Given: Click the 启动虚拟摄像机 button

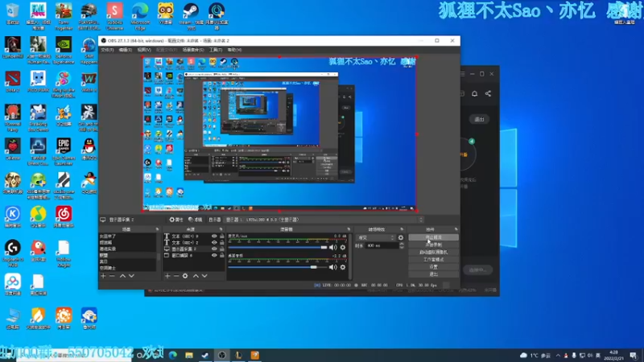Looking at the screenshot, I should click(x=433, y=252).
